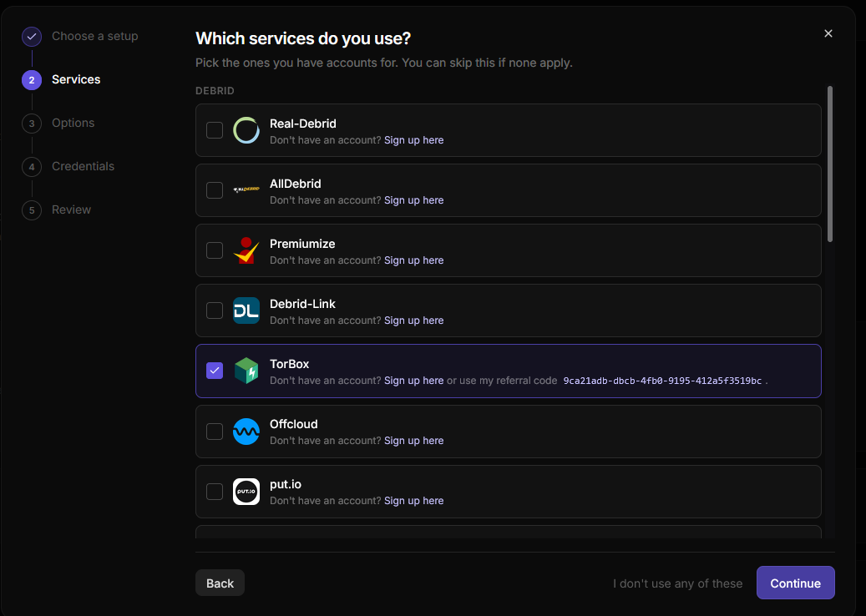Click the step 2 circle icon

(x=32, y=80)
